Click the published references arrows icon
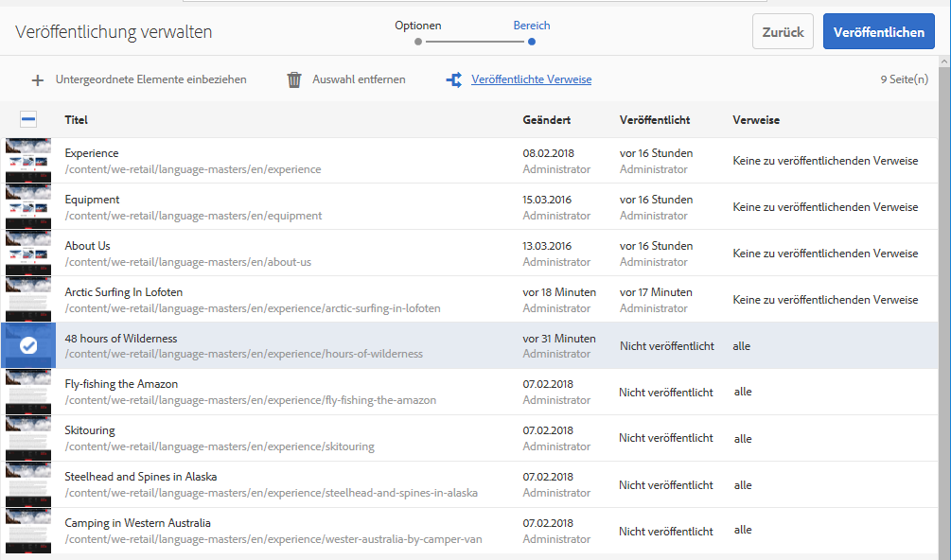Viewport: 951px width, 560px height. click(453, 80)
